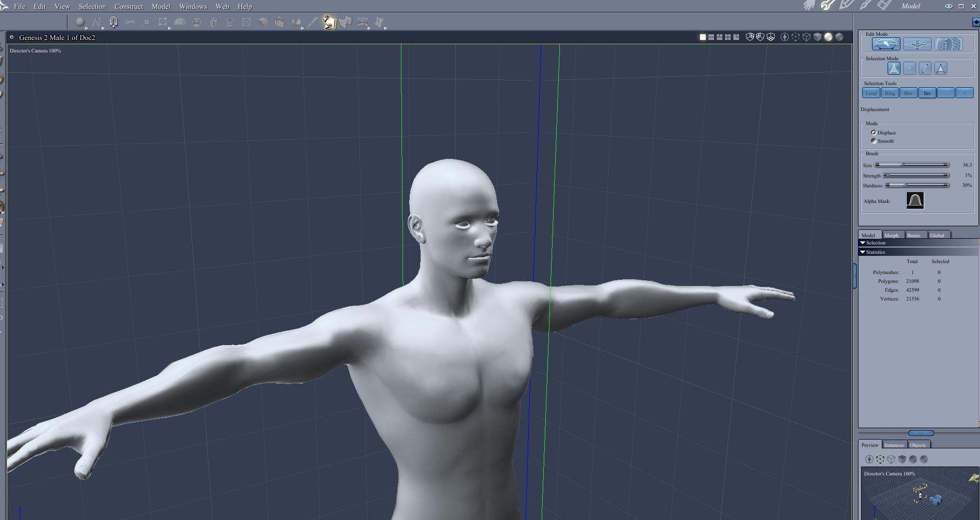Choose the lathe goblet tool
980x520 pixels.
point(230,22)
